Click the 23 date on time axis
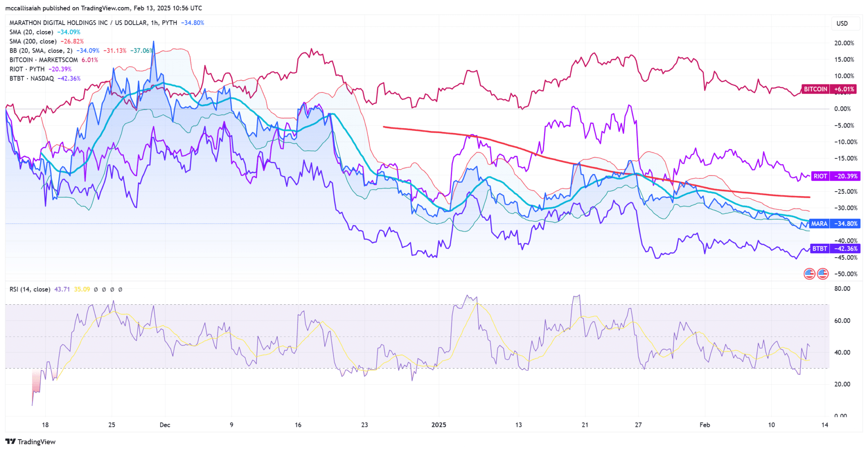Image resolution: width=868 pixels, height=451 pixels. click(364, 425)
